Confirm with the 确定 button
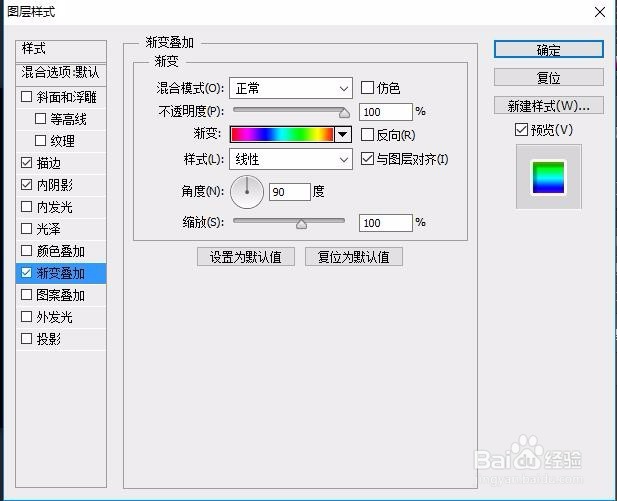The height and width of the screenshot is (501, 617). click(x=549, y=49)
